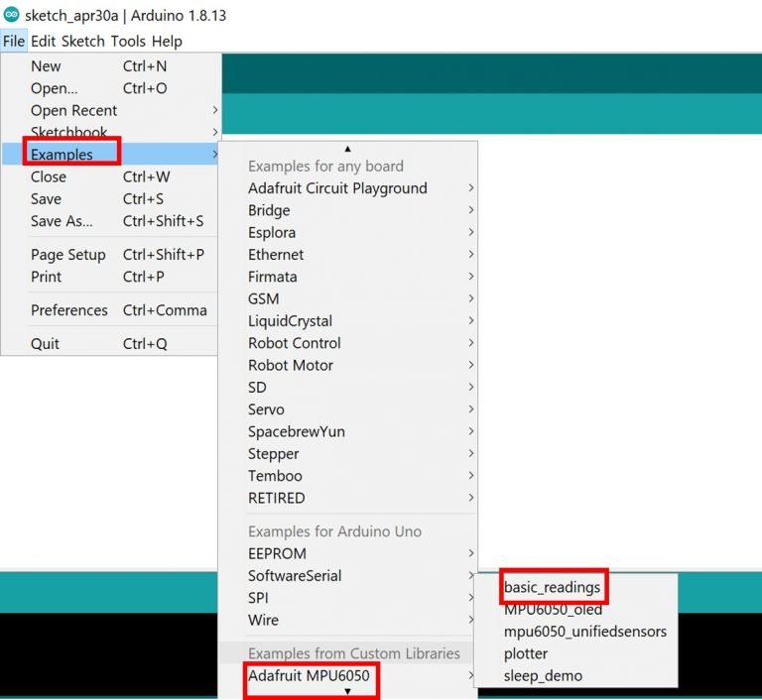
Task: Expand Adafruit MPU6050 examples submenu
Action: point(309,676)
